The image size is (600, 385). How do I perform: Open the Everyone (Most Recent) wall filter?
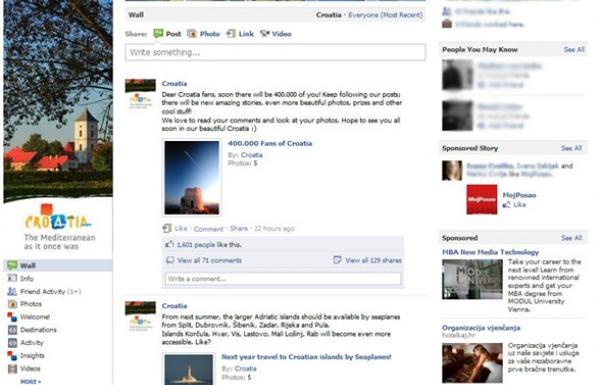coord(385,15)
